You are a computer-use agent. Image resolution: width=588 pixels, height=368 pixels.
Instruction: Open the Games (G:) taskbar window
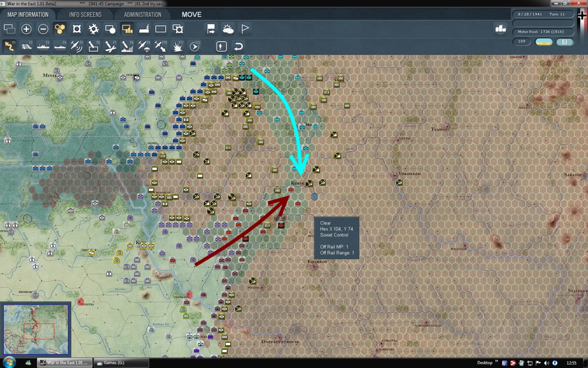point(120,362)
